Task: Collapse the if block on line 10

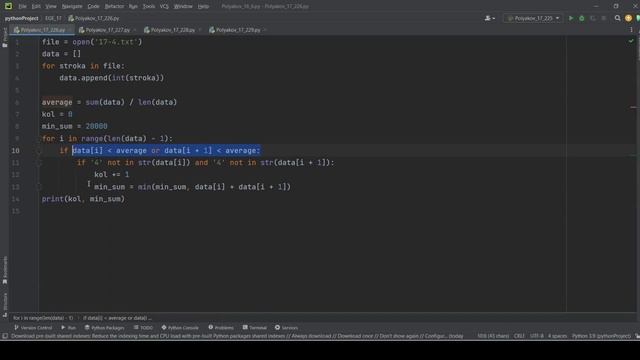Action: coord(40,151)
